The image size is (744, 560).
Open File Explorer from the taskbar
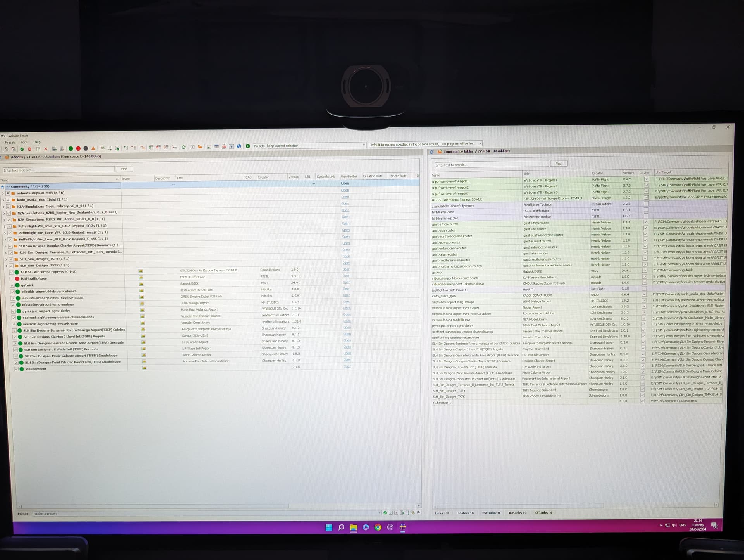[353, 527]
